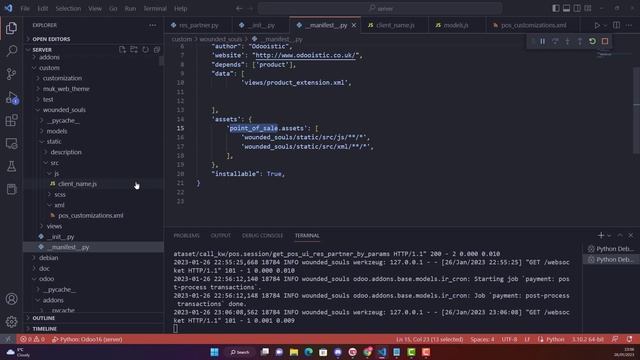This screenshot has width=640, height=360.
Task: Open explorer views and more actions menu
Action: coord(153,25)
